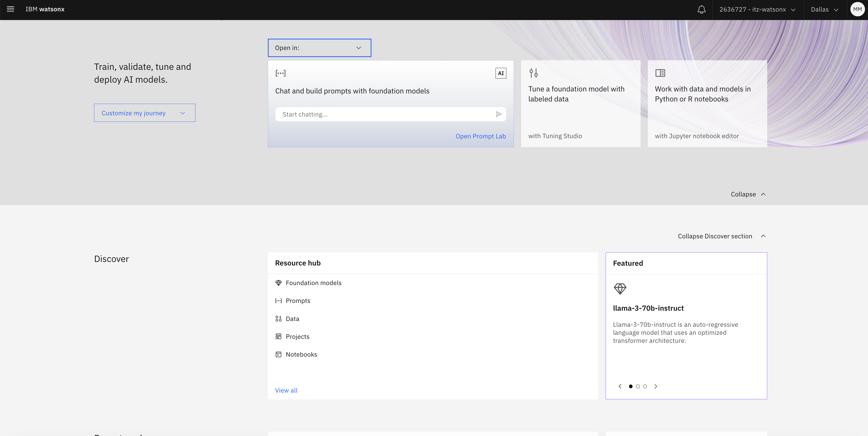Open Notebooks in Resource hub
868x436 pixels.
coord(301,354)
